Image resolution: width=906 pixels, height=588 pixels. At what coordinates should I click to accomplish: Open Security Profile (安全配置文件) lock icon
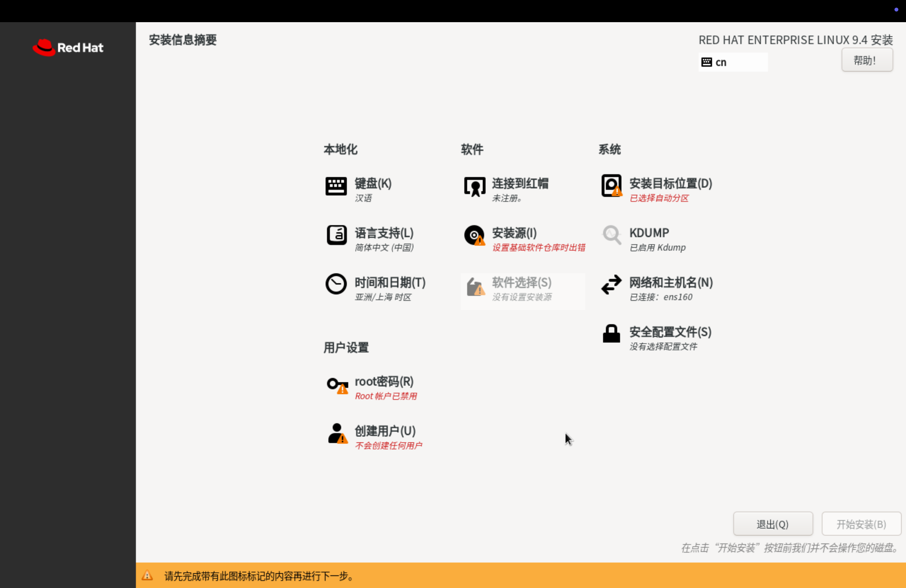pos(611,334)
